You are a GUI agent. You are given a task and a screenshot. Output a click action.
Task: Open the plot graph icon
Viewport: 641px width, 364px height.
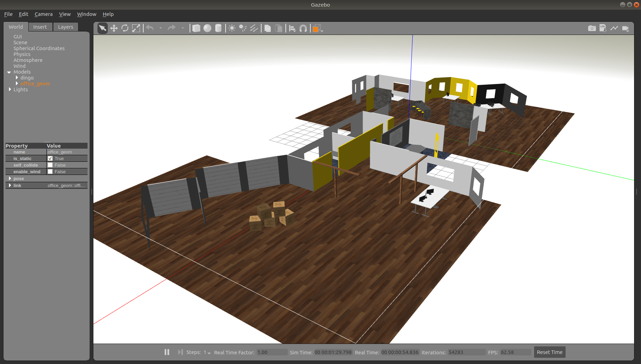614,28
